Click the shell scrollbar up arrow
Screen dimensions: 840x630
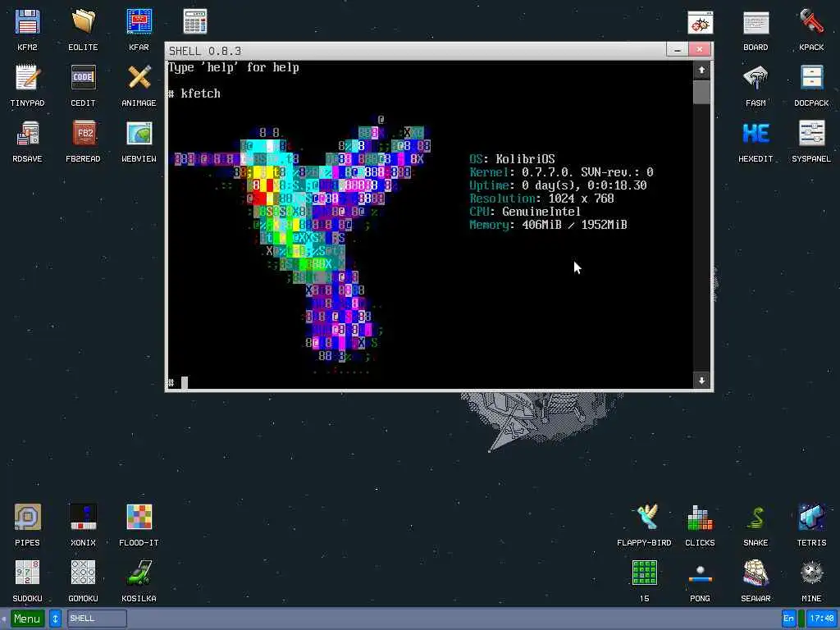(x=701, y=71)
